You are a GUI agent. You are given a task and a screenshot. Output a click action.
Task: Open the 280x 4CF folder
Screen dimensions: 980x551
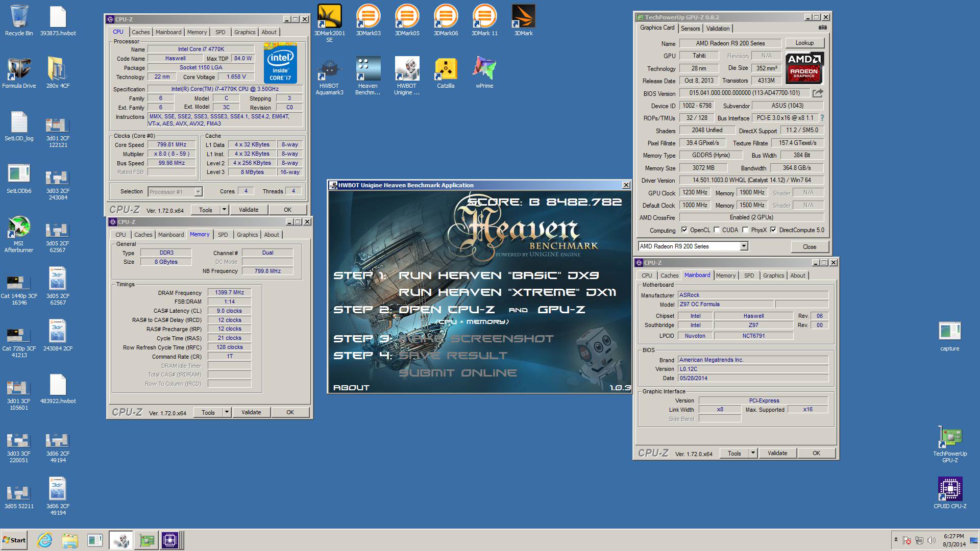pos(58,73)
